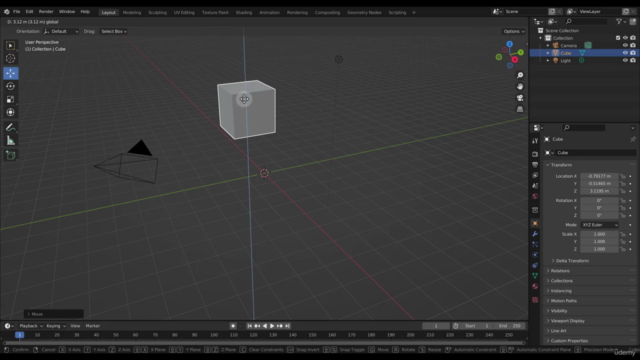Hide Cube in viewport via eye icon
This screenshot has height=360, width=640.
(x=625, y=53)
